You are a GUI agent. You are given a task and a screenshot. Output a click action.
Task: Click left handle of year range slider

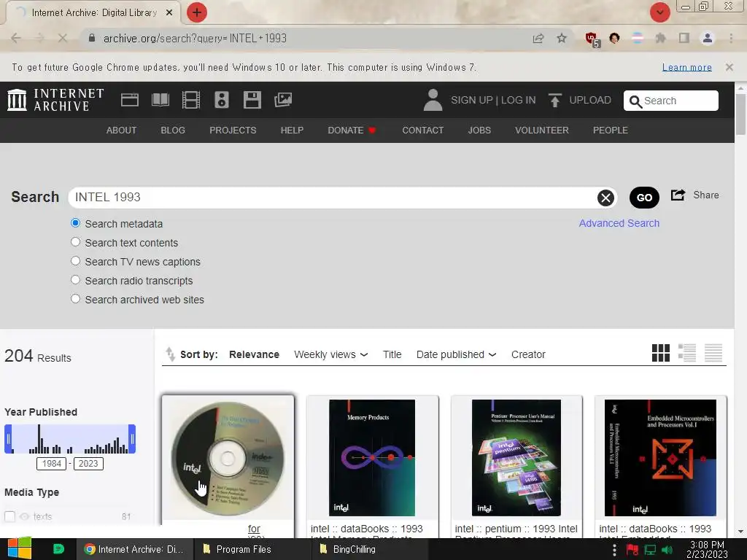pyautogui.click(x=8, y=438)
